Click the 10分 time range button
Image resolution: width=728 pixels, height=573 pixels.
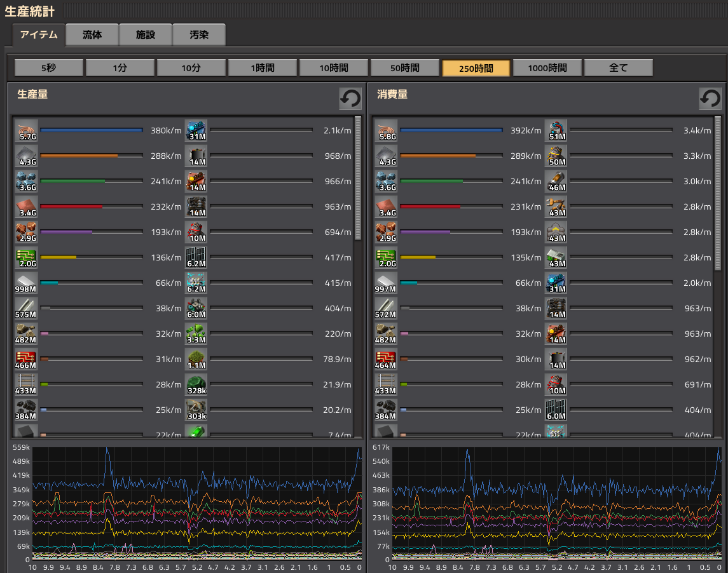click(191, 68)
